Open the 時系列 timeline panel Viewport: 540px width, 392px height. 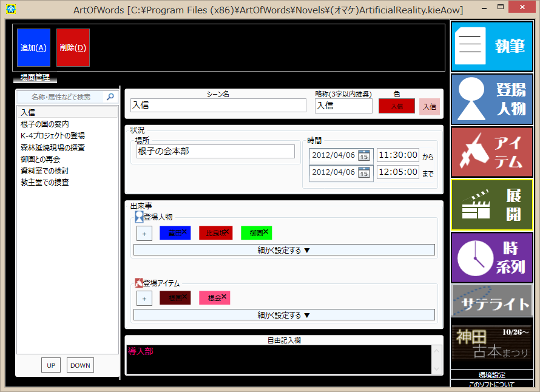491,257
